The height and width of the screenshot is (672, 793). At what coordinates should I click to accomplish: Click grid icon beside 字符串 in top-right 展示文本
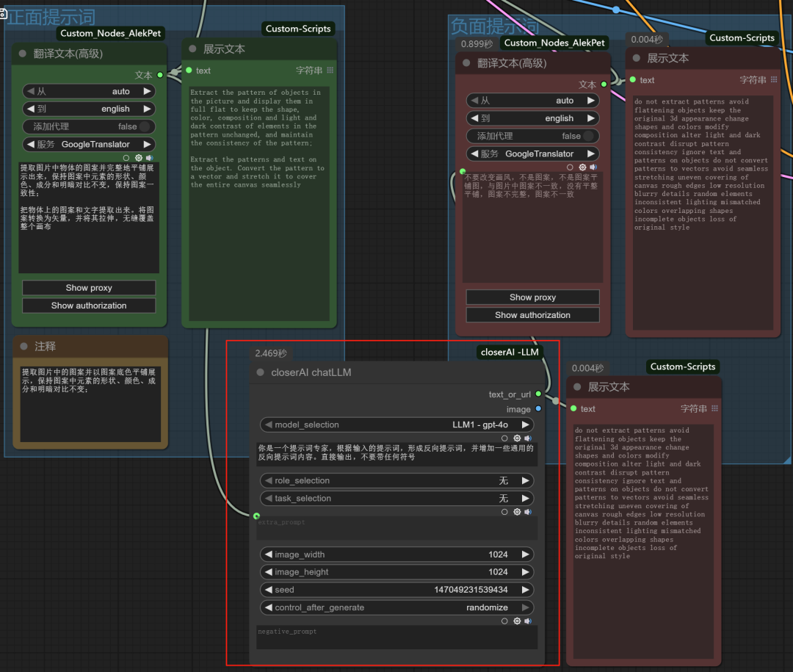[774, 79]
